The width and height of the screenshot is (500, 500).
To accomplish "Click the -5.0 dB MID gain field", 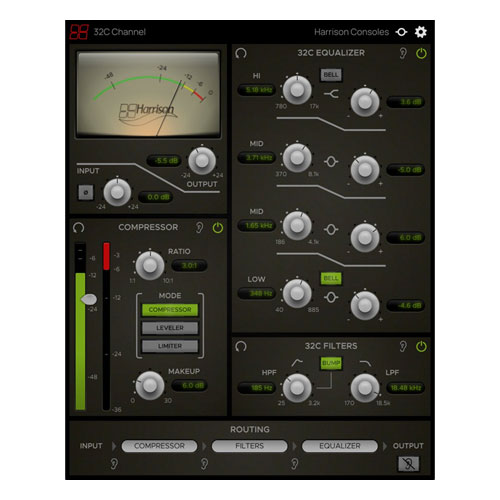I will click(406, 170).
